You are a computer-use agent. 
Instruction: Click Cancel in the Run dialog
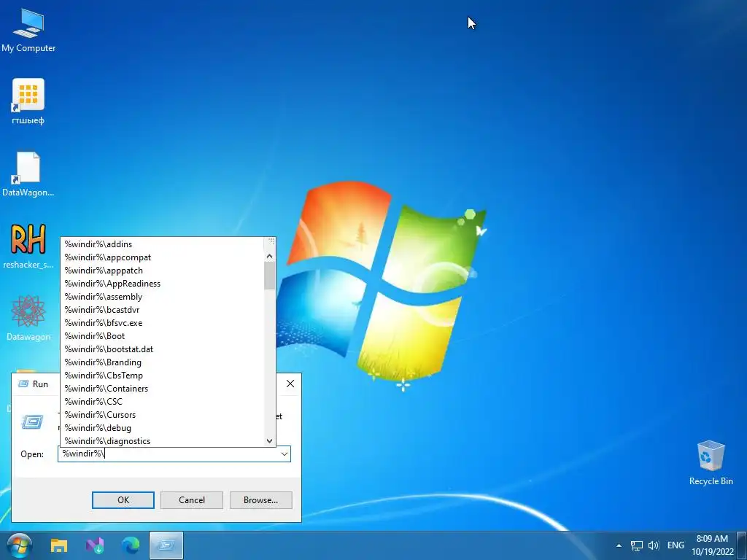[192, 500]
